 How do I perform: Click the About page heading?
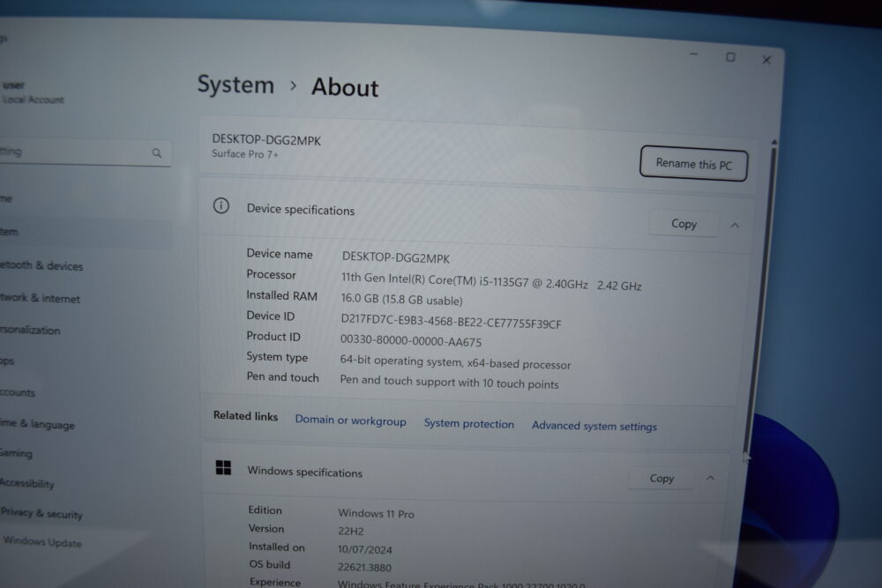click(x=345, y=87)
